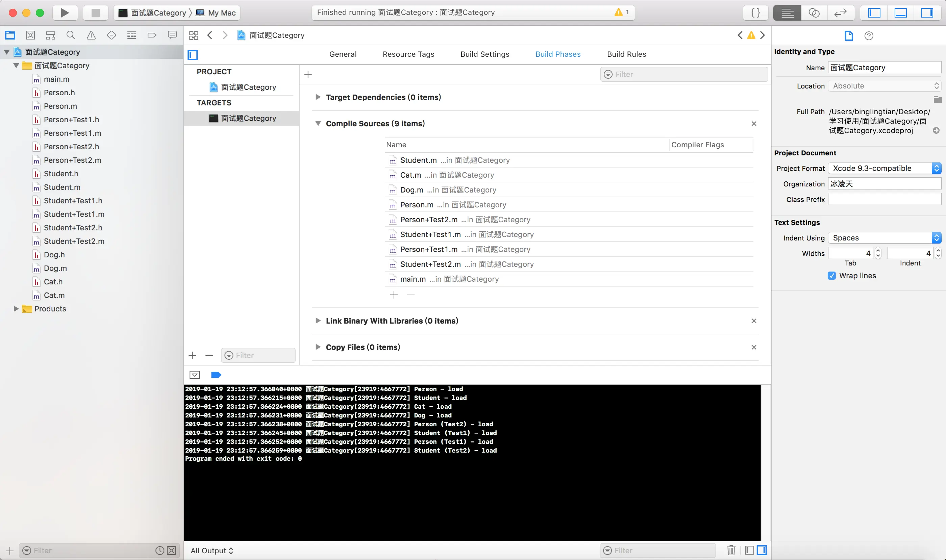Open Quick Help inspector icon
The image size is (946, 560).
pyautogui.click(x=869, y=36)
